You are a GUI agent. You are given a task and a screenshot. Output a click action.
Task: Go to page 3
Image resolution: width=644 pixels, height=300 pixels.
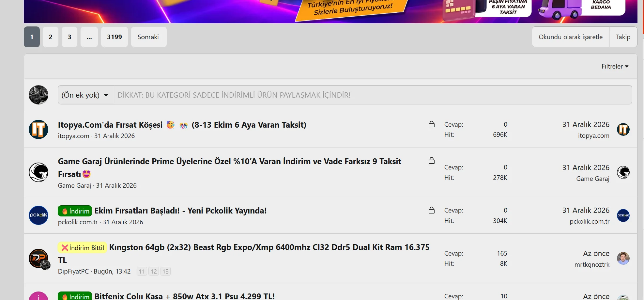coord(69,37)
